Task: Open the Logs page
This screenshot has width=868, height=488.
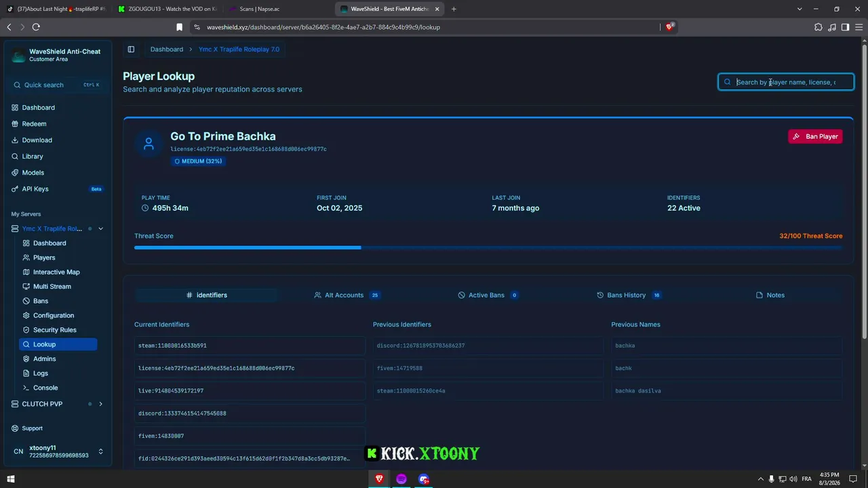Action: click(x=41, y=373)
